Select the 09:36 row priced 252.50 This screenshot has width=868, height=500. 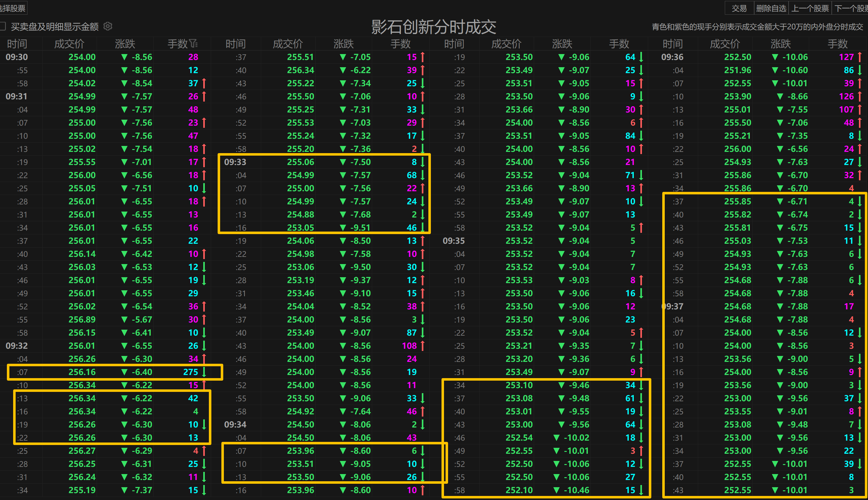pos(738,57)
